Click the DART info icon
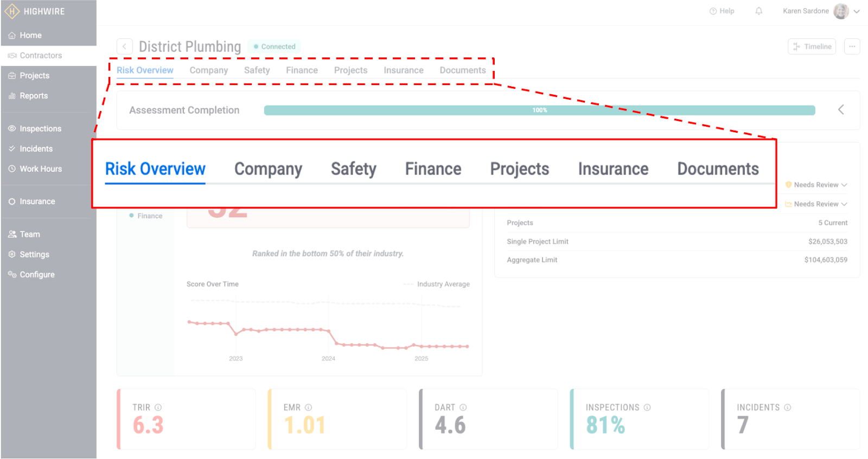Screen dimensions: 868x459 point(463,408)
